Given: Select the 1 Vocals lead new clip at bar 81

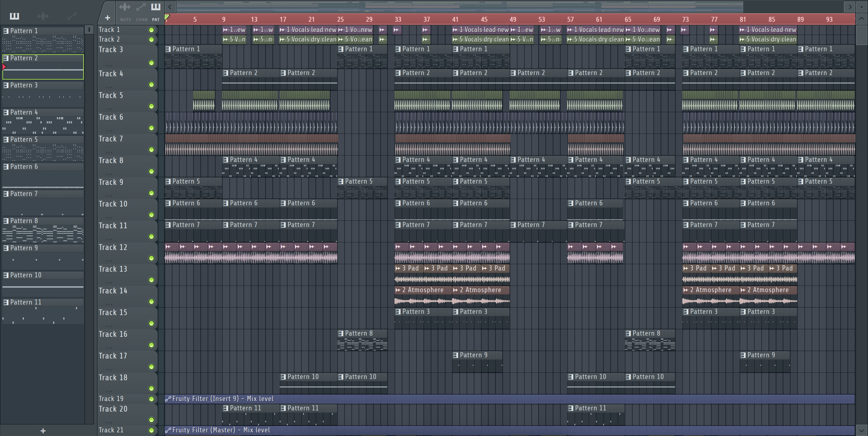Looking at the screenshot, I should coord(768,30).
